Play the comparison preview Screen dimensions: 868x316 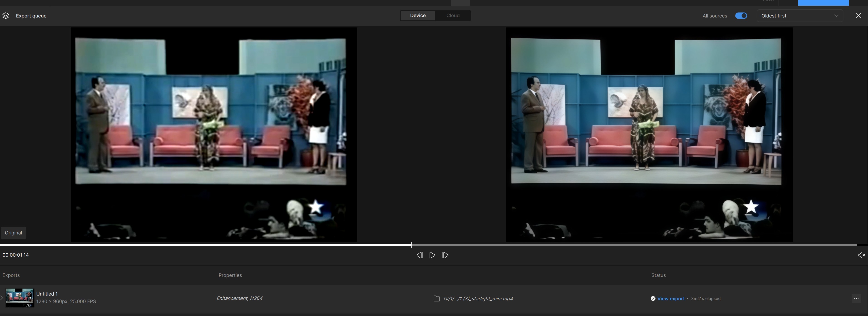(432, 255)
